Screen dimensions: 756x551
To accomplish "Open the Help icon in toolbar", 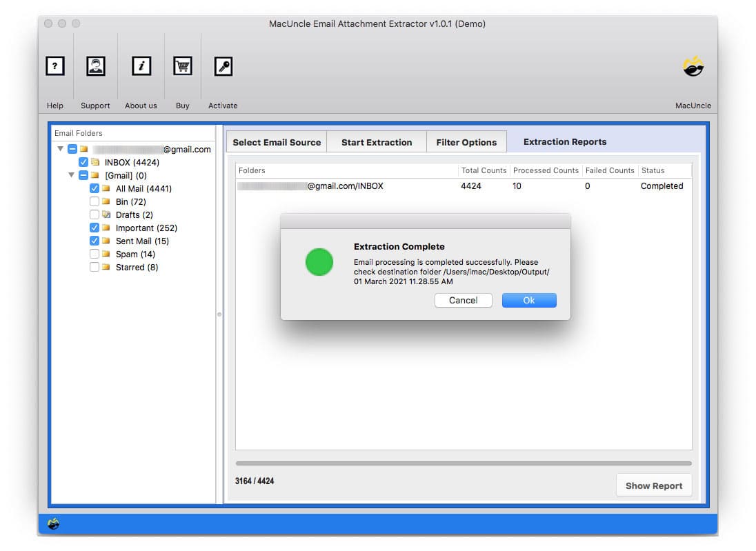I will pyautogui.click(x=55, y=66).
